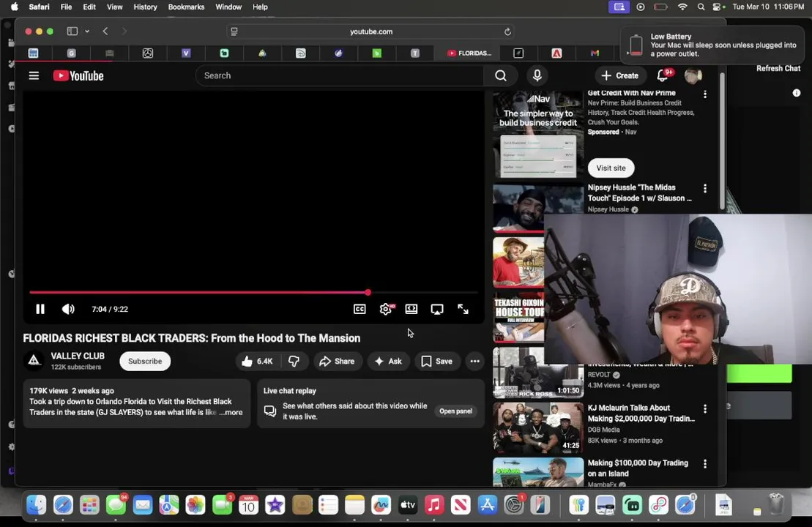Click the magnifier search button
This screenshot has width=812, height=527.
pos(501,75)
